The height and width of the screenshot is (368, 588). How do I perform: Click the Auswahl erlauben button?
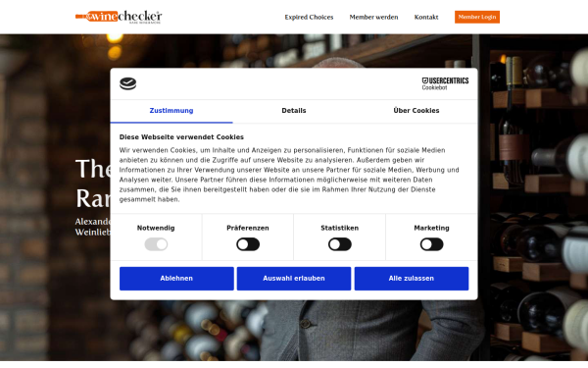pos(294,279)
